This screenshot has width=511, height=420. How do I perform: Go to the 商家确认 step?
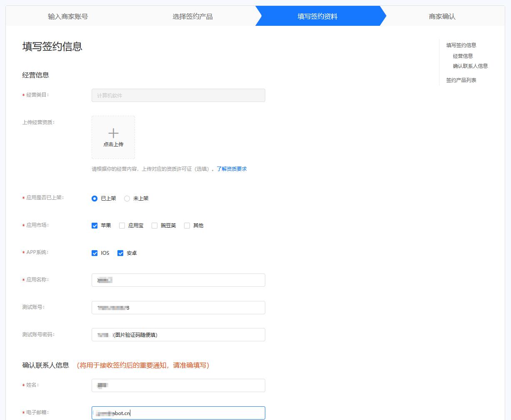(x=442, y=17)
